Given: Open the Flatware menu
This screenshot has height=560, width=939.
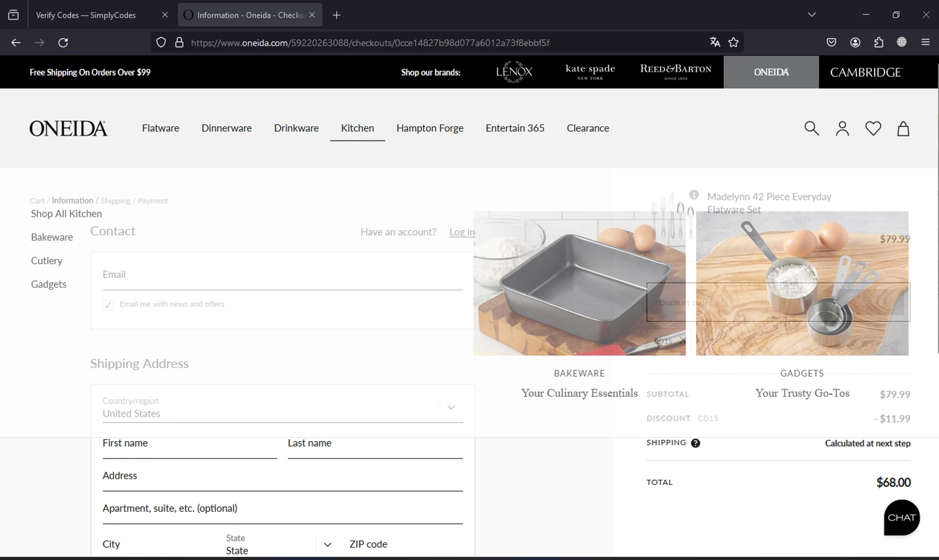Looking at the screenshot, I should pyautogui.click(x=160, y=128).
